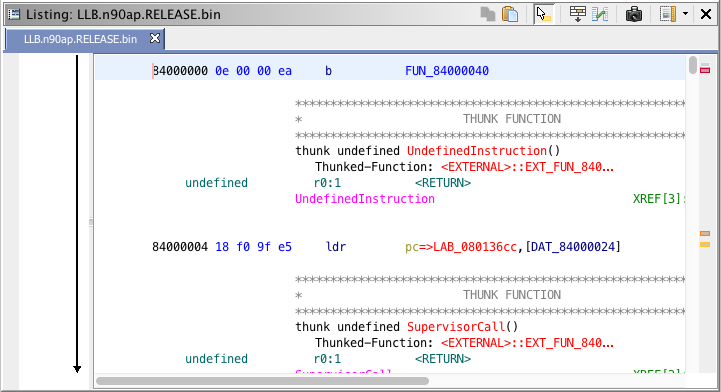Click the first undefined return type
Screen dimensions: 721x392
tap(216, 183)
